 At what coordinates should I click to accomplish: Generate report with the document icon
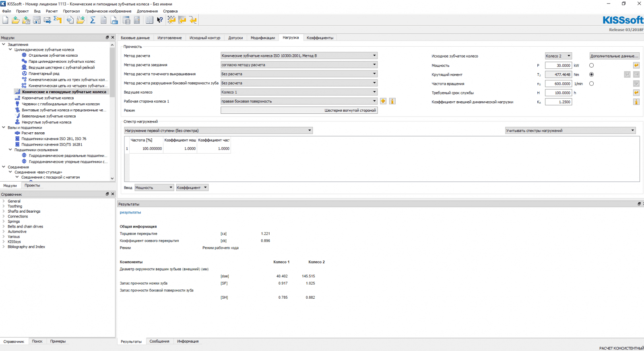[103, 20]
